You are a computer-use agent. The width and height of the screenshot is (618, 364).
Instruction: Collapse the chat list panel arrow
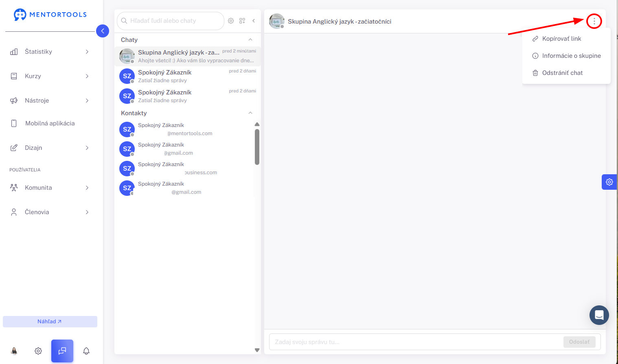(x=254, y=21)
